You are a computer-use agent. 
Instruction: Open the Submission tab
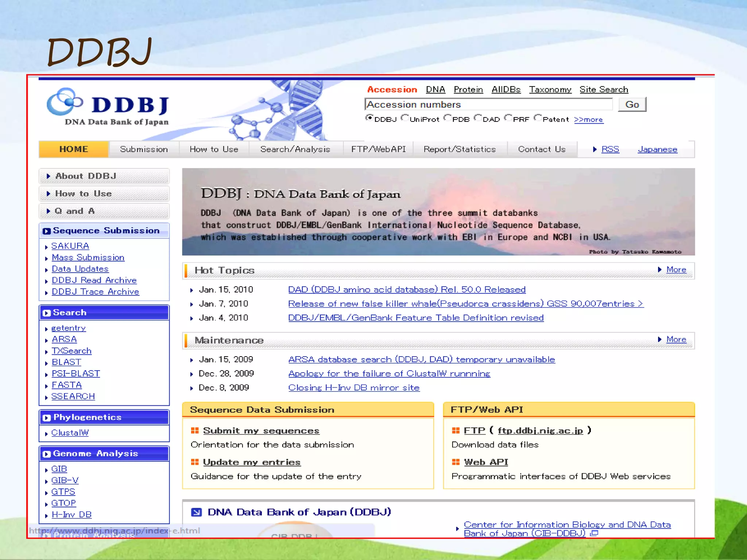pos(144,149)
